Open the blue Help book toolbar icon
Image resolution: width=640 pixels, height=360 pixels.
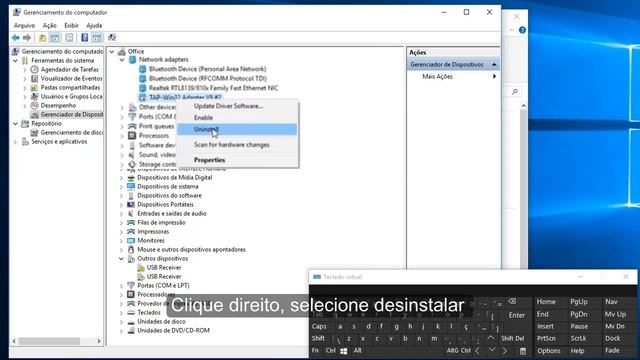(84, 38)
